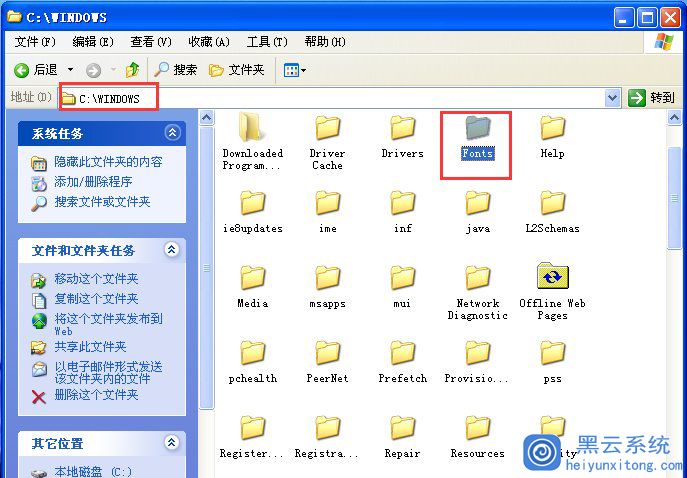Toggle the Folders (文件夹) pane button
Screen dimensions: 687x478
(x=237, y=70)
